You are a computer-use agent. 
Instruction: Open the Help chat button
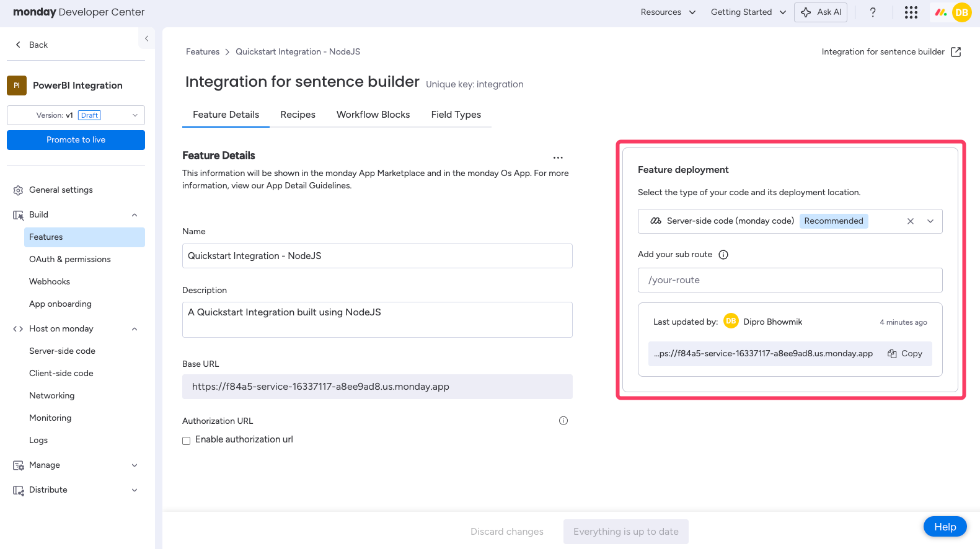[x=945, y=527]
